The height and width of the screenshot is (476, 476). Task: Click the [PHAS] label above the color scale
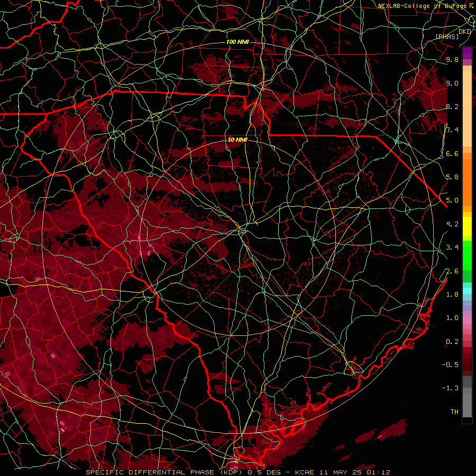447,36
